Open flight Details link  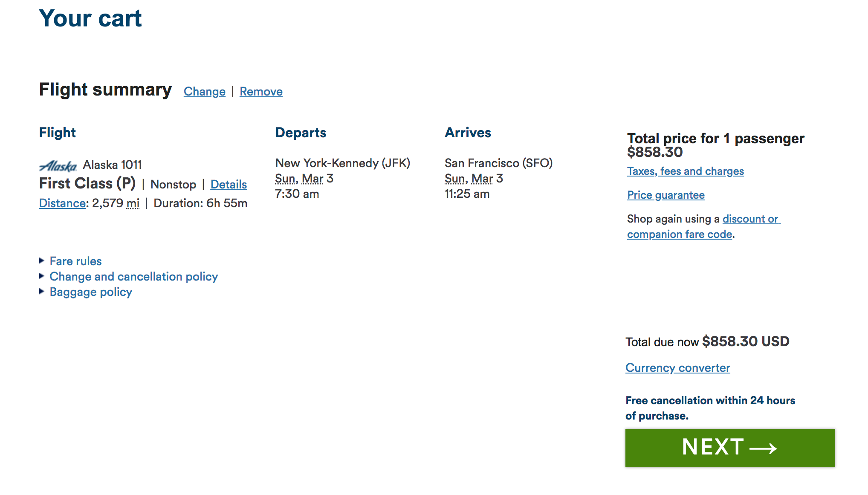tap(229, 185)
